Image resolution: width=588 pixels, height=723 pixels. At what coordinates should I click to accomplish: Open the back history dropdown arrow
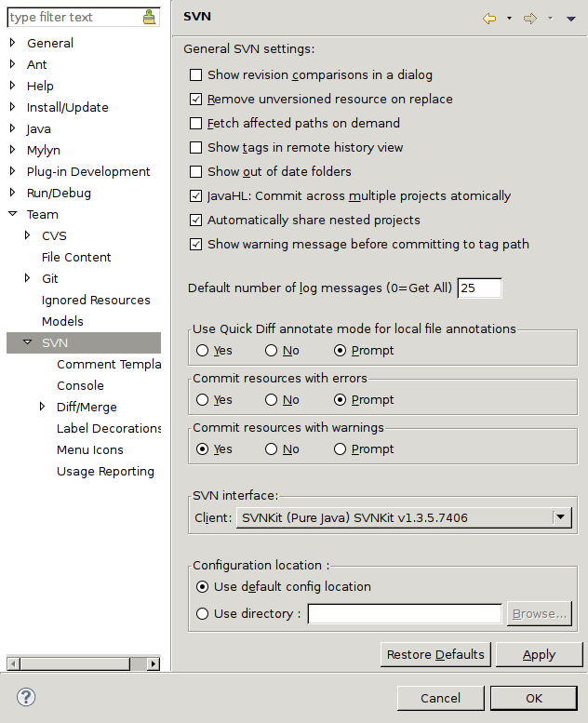[x=509, y=19]
